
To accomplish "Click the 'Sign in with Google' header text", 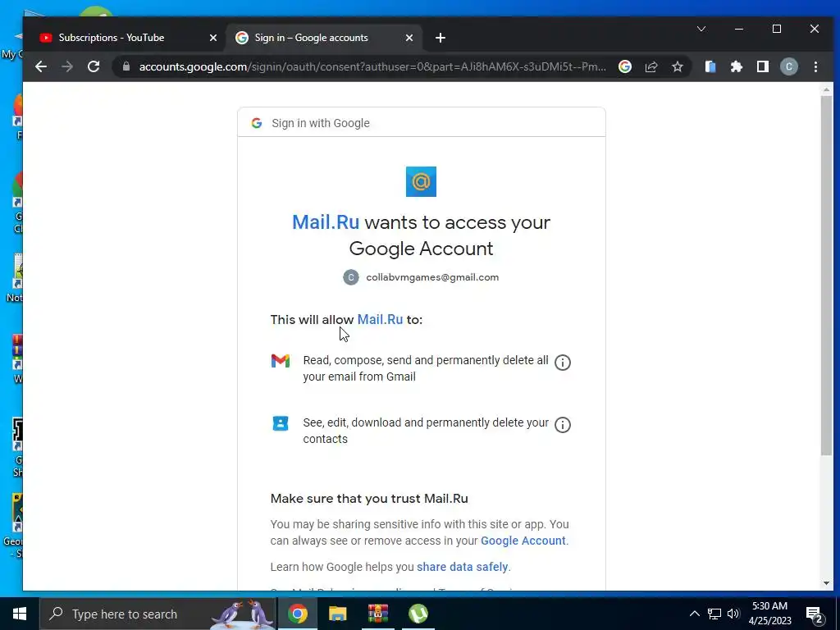I will tap(321, 123).
